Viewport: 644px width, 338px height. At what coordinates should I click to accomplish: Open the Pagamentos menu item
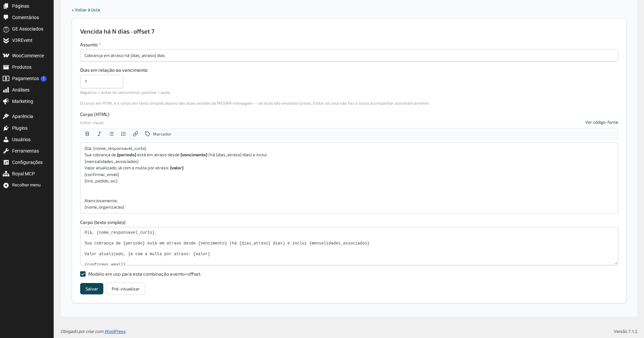pos(27,78)
